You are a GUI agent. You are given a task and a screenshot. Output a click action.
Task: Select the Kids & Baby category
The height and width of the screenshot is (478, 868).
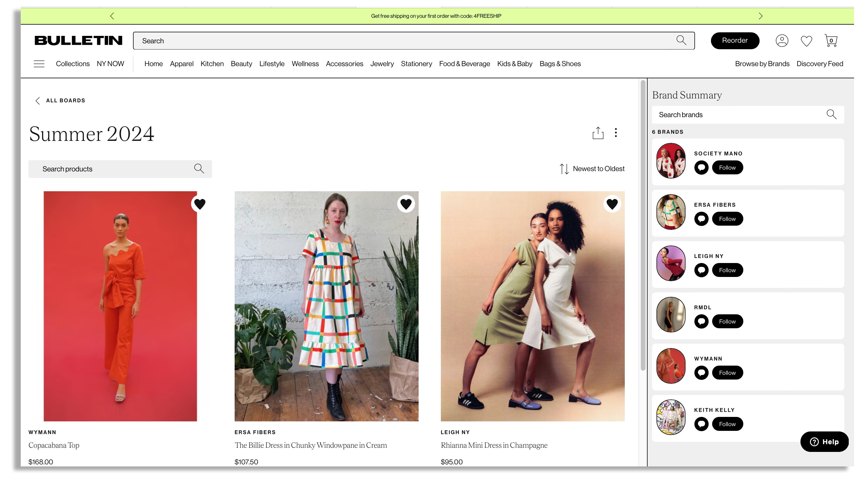(515, 64)
